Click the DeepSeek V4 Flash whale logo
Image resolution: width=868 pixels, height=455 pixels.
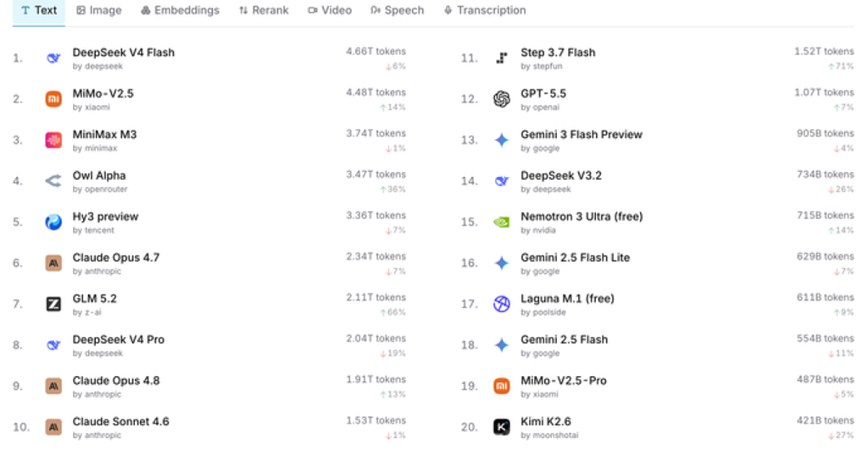click(53, 58)
